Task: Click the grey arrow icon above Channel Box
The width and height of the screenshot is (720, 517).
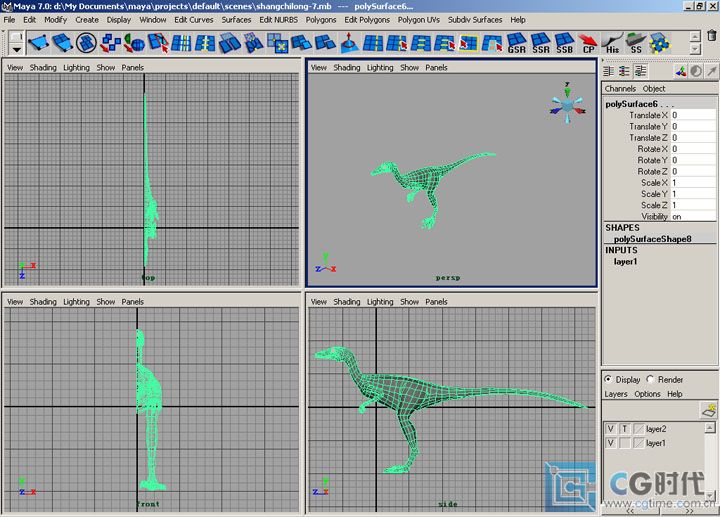Action: click(711, 71)
